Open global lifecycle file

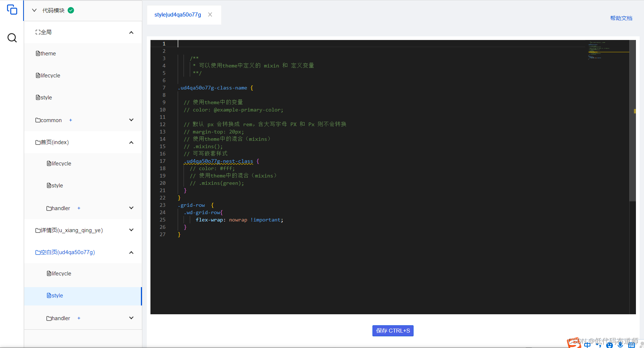coord(50,76)
